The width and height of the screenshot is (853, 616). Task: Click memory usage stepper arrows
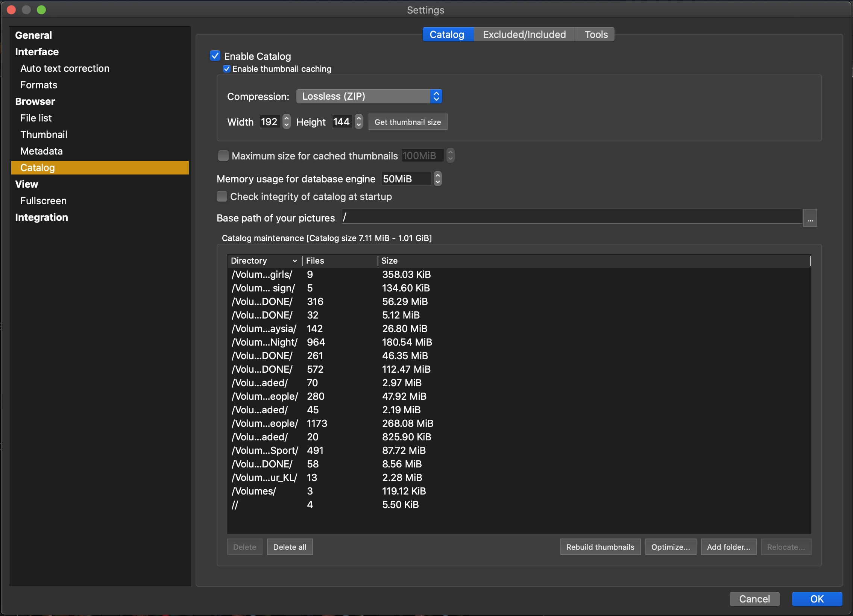[437, 179]
